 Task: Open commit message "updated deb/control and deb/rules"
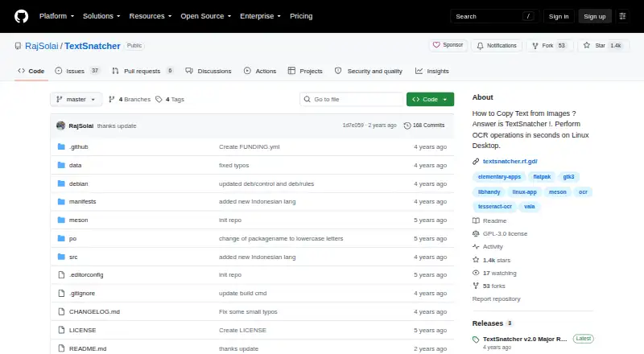[x=266, y=183]
